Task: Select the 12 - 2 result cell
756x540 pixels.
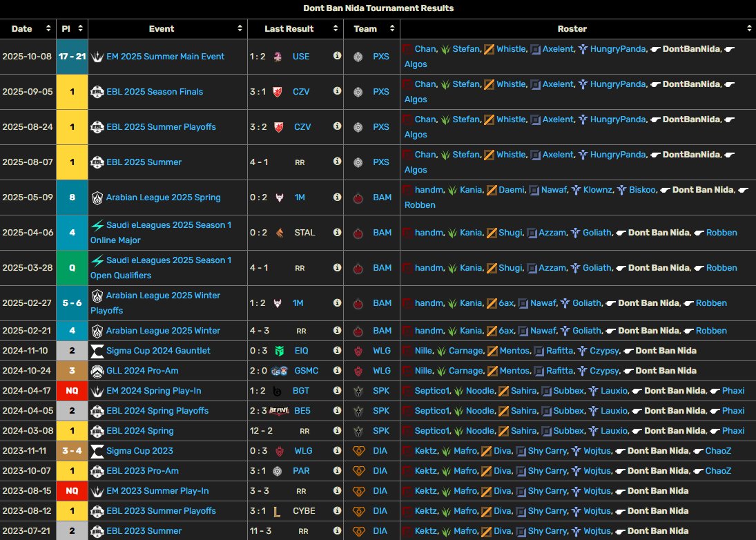Action: [261, 431]
